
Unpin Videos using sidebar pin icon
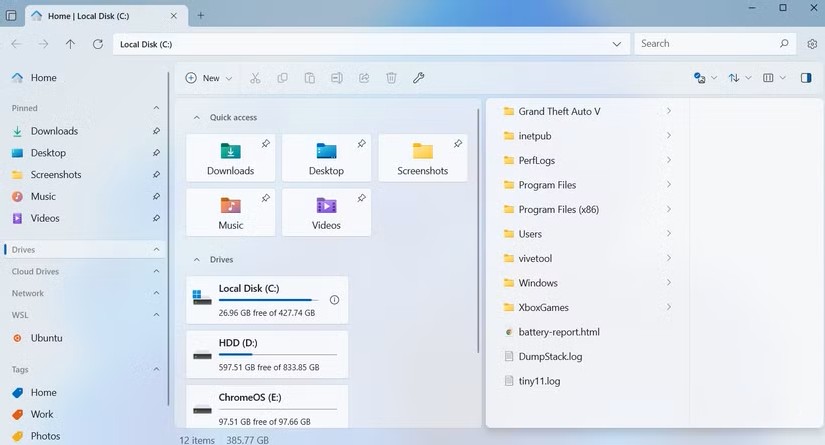156,218
